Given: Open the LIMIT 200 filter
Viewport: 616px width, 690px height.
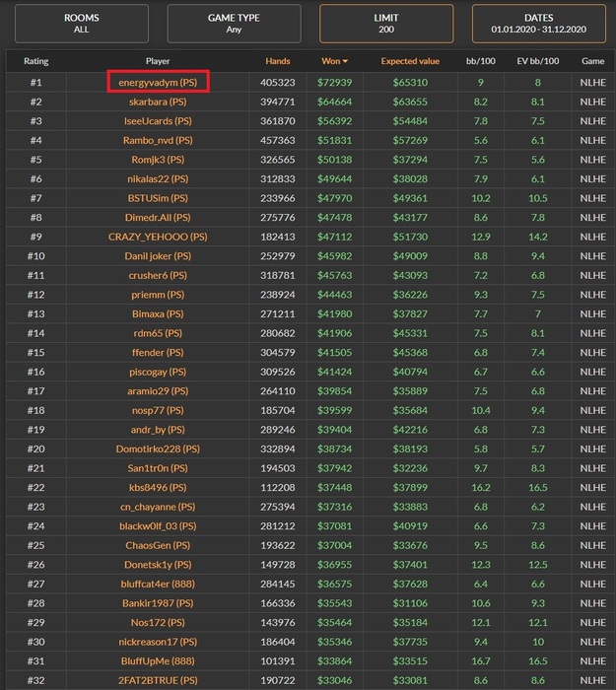Looking at the screenshot, I should click(386, 24).
